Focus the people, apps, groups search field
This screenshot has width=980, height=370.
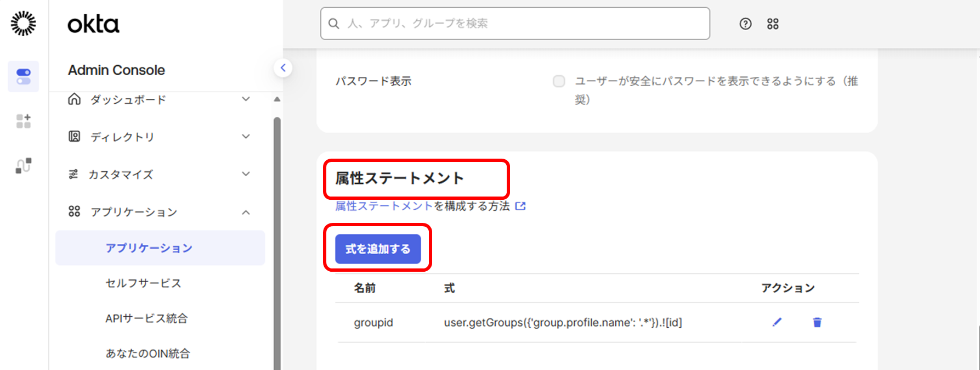click(x=515, y=24)
